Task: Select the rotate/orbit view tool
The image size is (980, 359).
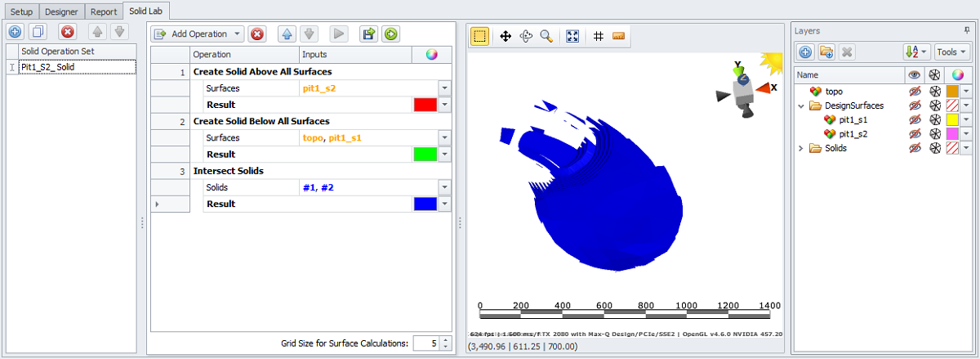Action: (x=526, y=36)
